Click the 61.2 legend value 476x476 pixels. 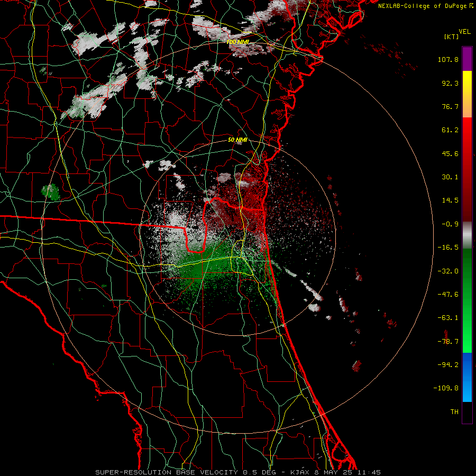click(x=450, y=130)
